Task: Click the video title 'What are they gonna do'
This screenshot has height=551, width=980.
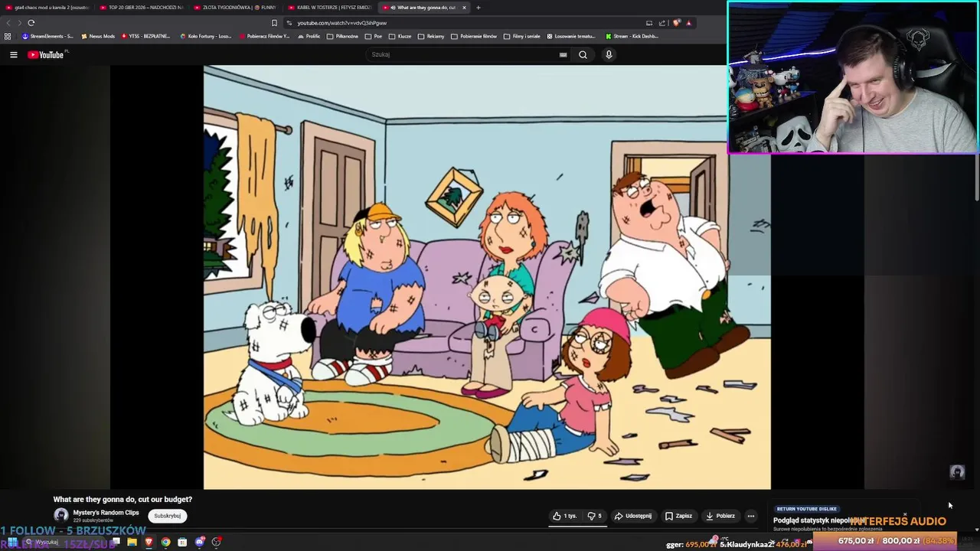Action: [x=122, y=499]
